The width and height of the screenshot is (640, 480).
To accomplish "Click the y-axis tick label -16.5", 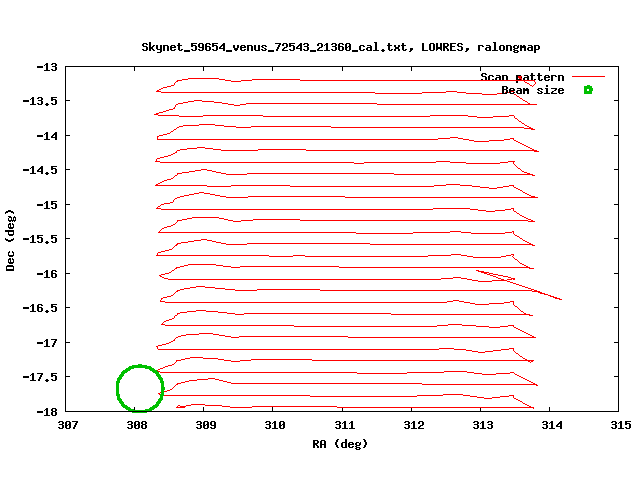I will (40, 308).
